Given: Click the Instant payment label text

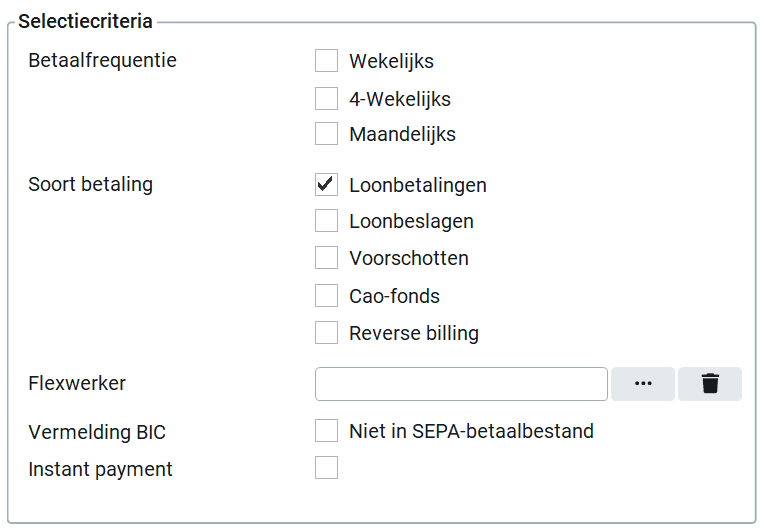Looking at the screenshot, I should [100, 469].
